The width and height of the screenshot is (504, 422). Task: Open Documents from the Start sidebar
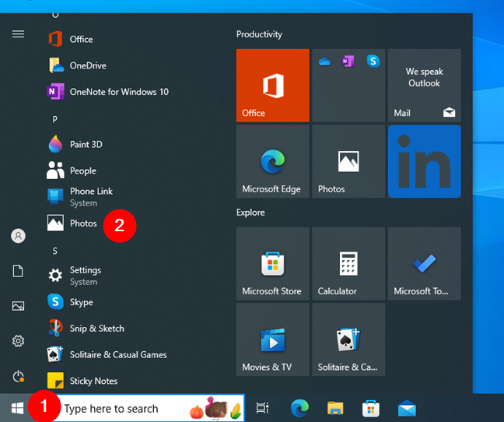[19, 271]
